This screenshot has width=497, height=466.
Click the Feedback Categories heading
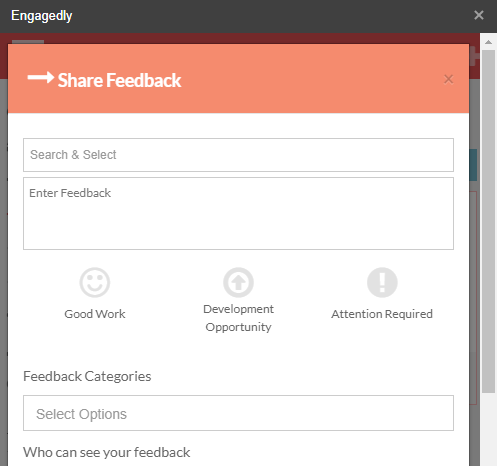[x=87, y=376]
